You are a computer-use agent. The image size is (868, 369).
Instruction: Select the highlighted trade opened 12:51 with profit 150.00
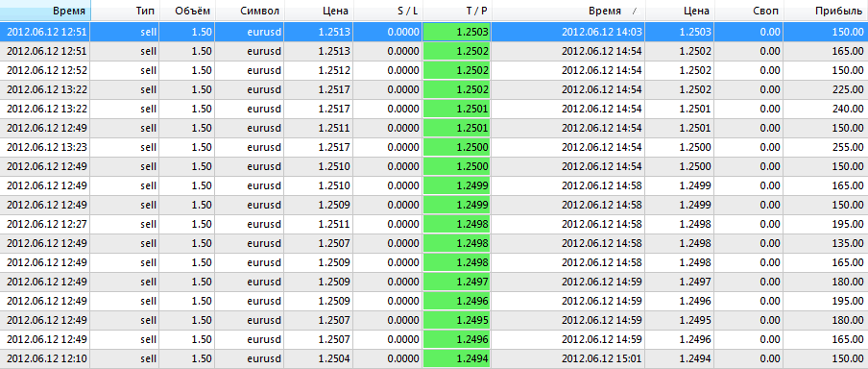434,32
